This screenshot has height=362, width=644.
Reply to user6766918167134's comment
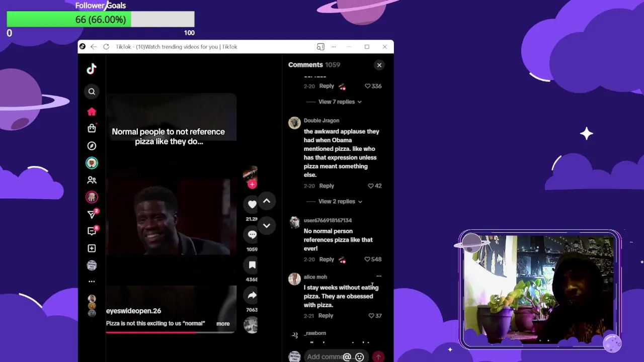327,259
